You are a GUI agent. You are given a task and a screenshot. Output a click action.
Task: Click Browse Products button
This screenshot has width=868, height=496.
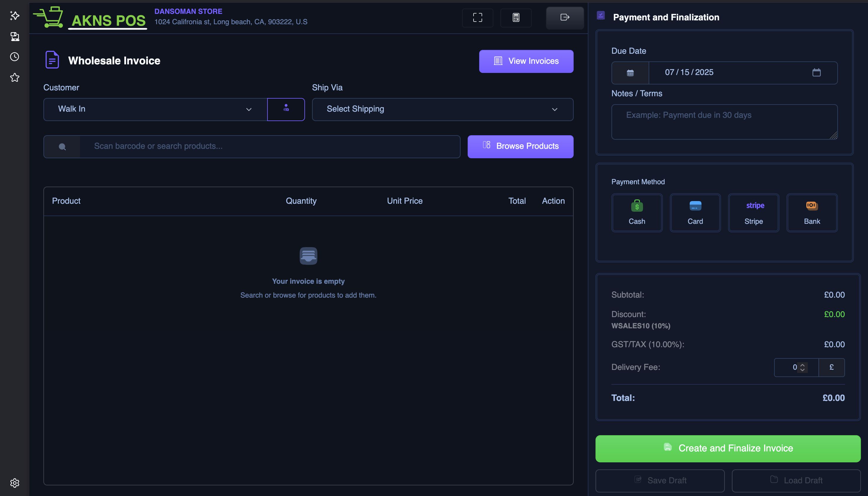[520, 146]
